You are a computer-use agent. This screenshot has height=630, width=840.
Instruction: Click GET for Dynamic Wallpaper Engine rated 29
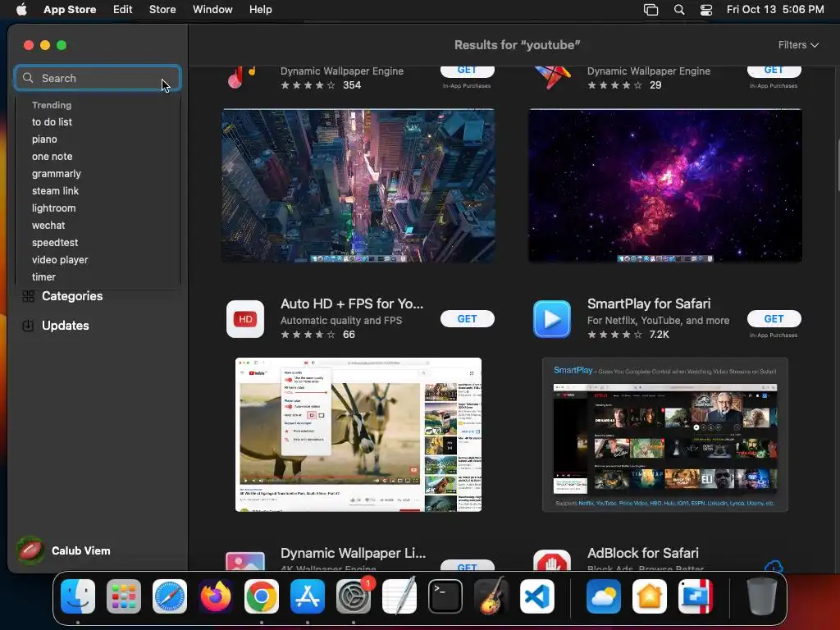point(774,71)
